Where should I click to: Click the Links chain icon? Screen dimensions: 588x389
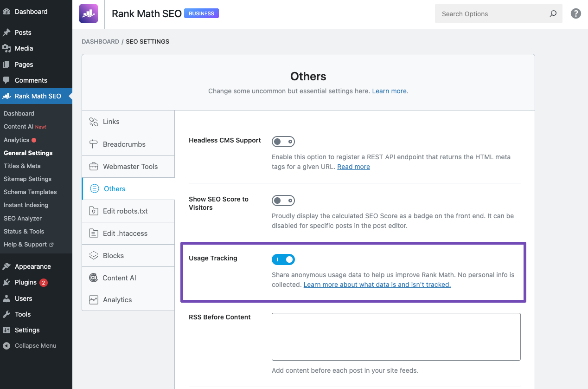(94, 122)
